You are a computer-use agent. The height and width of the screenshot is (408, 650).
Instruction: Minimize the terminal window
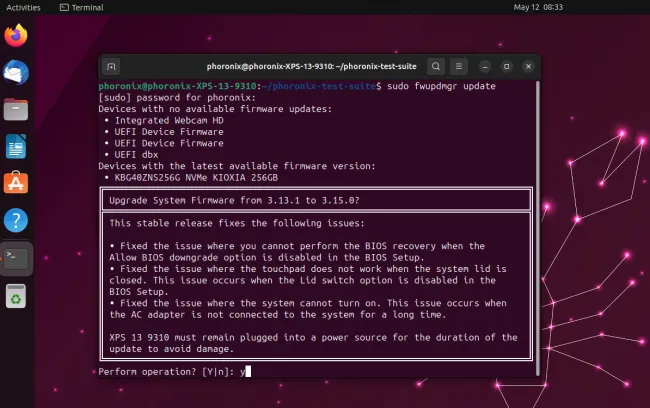(x=485, y=66)
